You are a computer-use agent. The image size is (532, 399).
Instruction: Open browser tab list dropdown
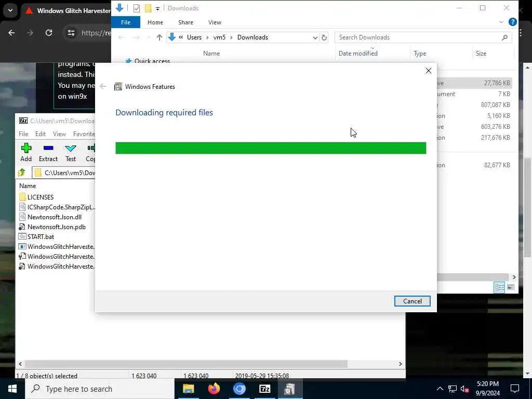[x=10, y=10]
